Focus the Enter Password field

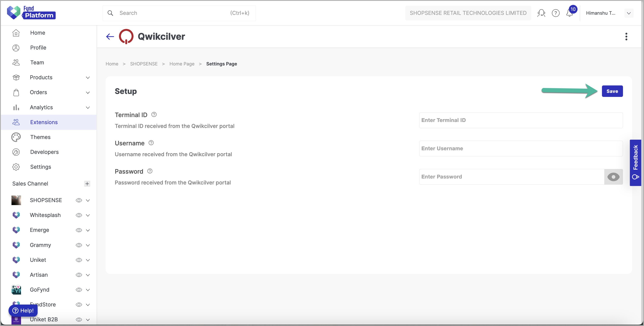point(511,177)
